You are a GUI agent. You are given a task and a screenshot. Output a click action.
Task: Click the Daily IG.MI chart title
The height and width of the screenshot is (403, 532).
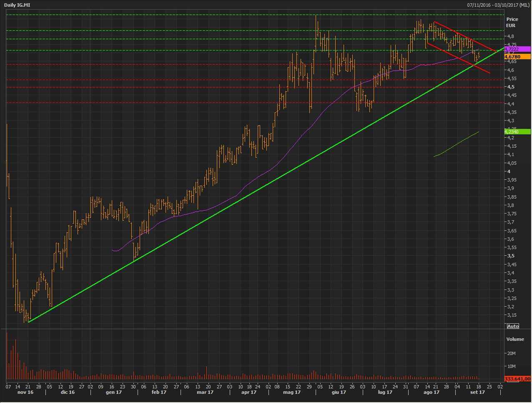coord(17,5)
